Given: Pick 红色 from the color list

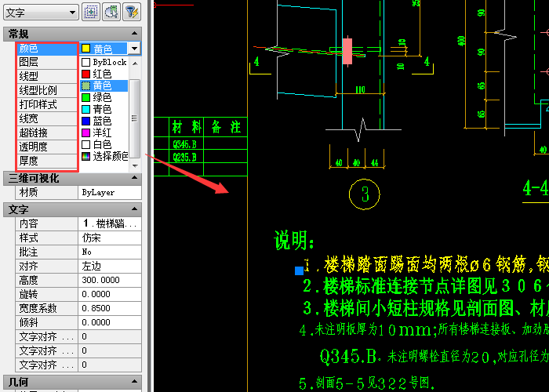Looking at the screenshot, I should coord(104,74).
